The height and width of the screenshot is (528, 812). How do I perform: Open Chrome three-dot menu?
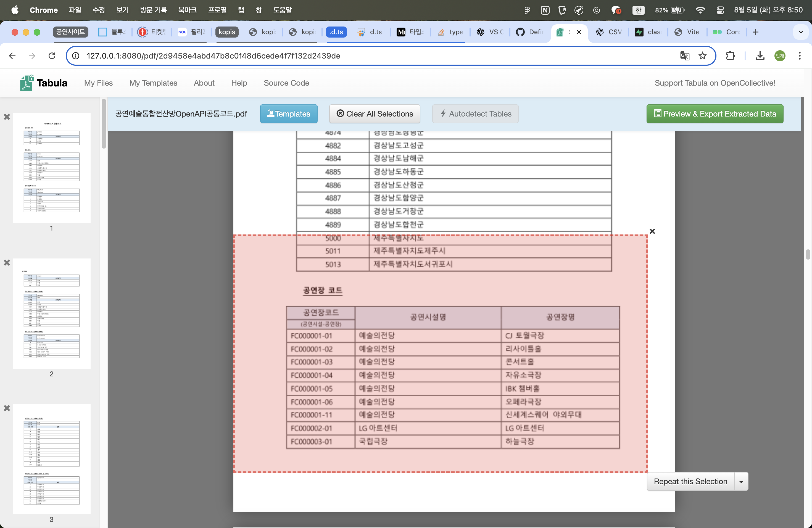(799, 56)
